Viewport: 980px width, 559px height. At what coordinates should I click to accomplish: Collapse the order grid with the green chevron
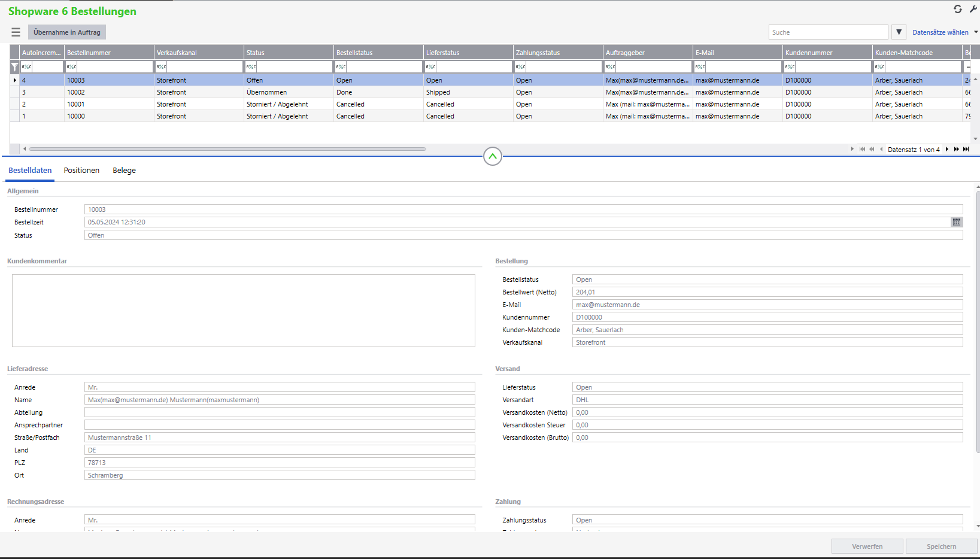(492, 157)
